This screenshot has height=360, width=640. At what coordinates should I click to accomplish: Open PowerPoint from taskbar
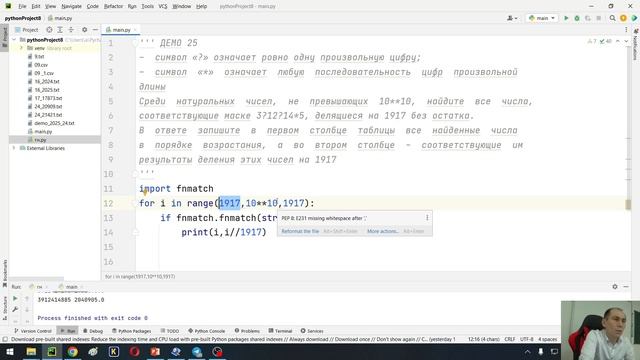[x=155, y=351]
